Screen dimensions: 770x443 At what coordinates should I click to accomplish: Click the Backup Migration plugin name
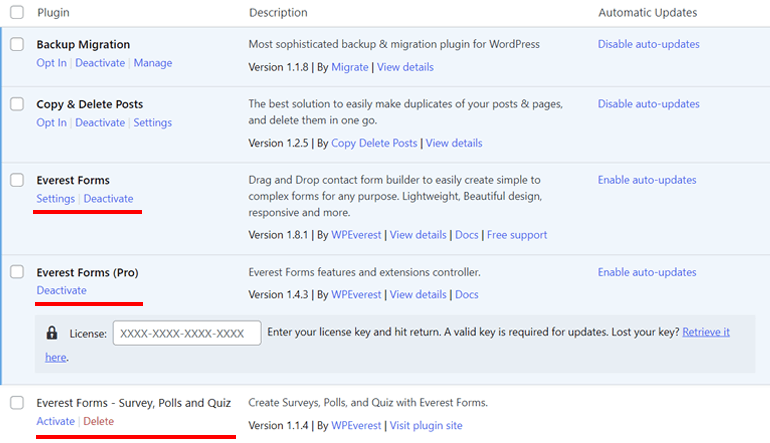point(83,45)
